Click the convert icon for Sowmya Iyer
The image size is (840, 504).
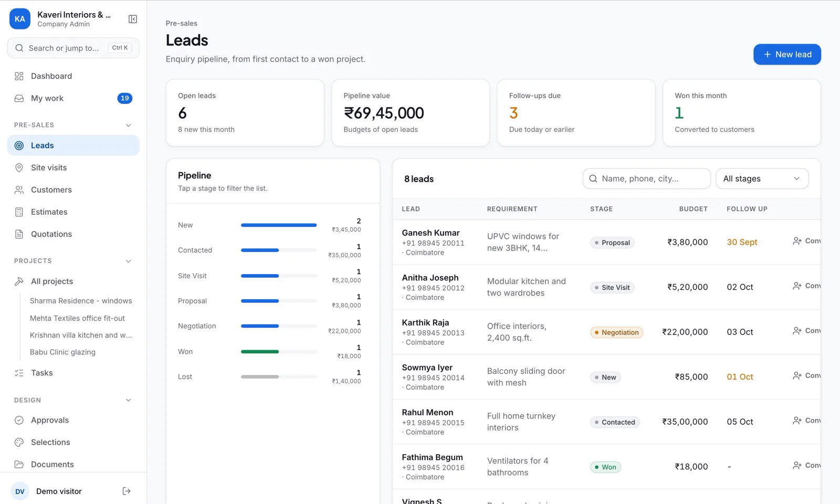pyautogui.click(x=797, y=375)
